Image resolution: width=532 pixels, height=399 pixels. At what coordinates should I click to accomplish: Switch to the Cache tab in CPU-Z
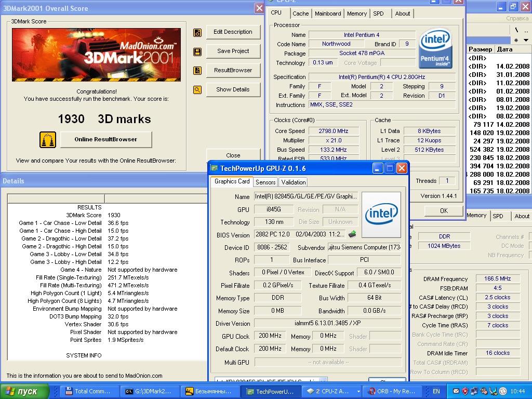point(301,14)
